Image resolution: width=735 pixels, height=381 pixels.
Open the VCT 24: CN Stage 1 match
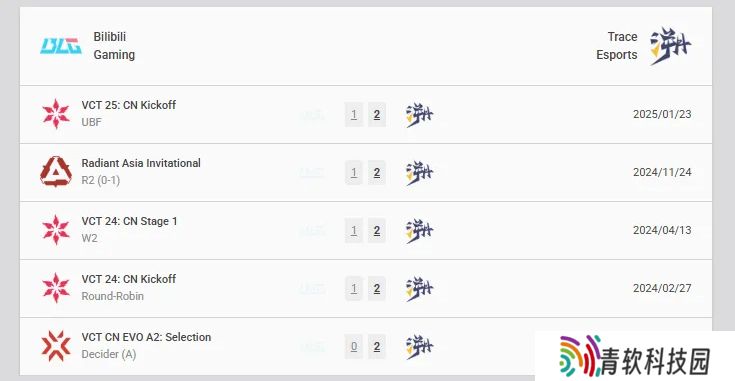click(x=129, y=221)
